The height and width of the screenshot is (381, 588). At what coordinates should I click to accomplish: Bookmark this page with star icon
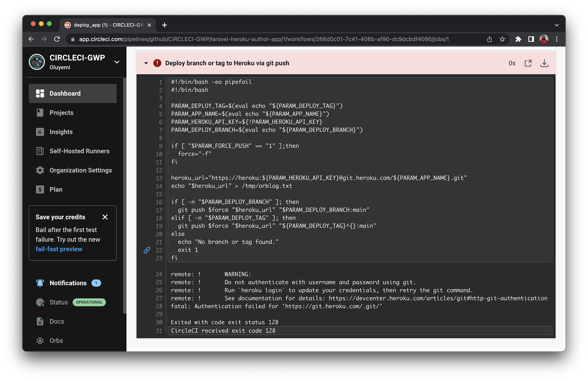[x=502, y=39]
